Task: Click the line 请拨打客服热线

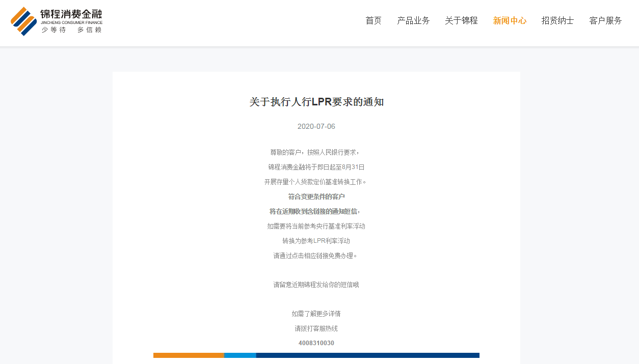Action: click(316, 328)
